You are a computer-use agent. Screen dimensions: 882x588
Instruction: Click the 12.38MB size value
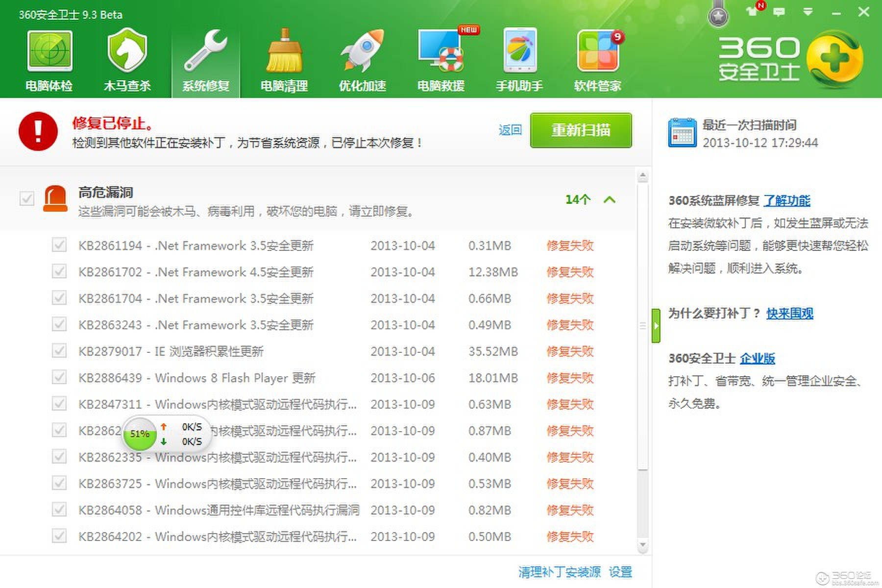pos(493,272)
